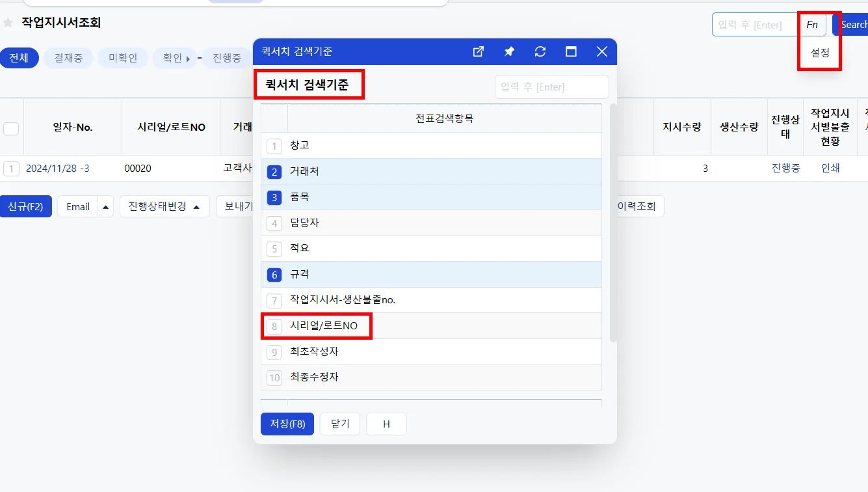The height and width of the screenshot is (492, 868).
Task: Focus the dialog's search input field
Action: [551, 87]
